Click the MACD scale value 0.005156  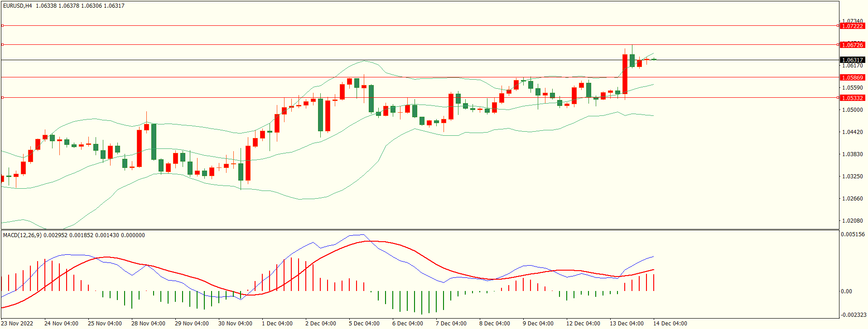[x=853, y=234]
